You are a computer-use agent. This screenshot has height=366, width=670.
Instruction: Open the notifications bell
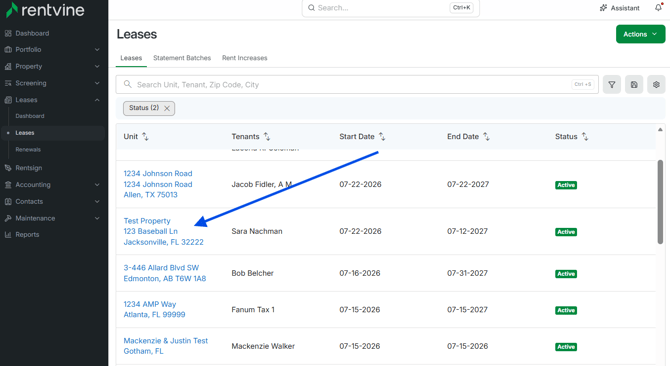coord(658,7)
